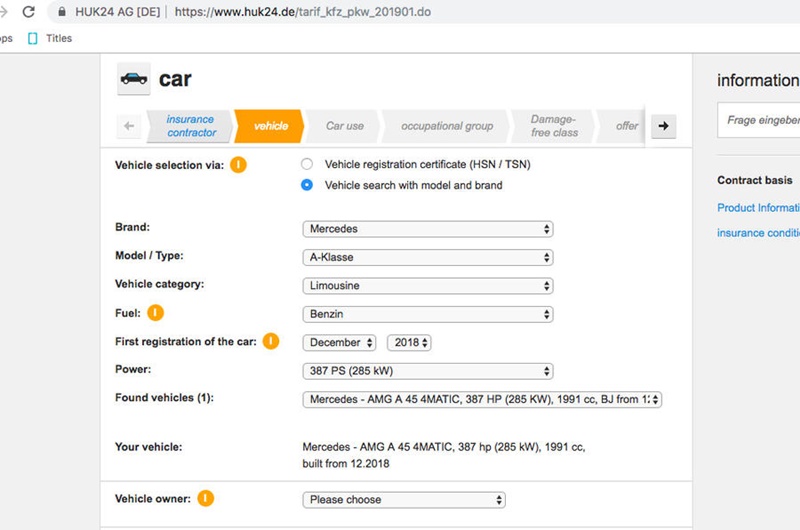The image size is (800, 530).
Task: Reload the page with browser refresh icon
Action: (x=28, y=12)
